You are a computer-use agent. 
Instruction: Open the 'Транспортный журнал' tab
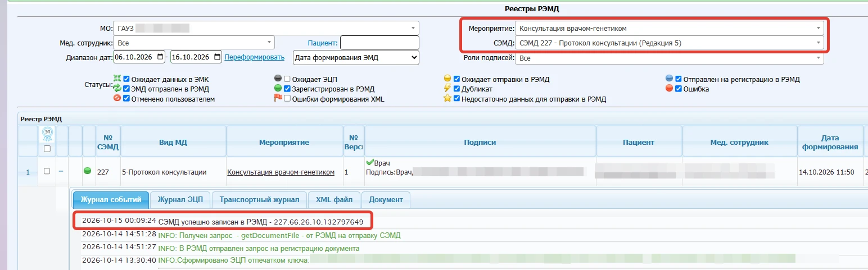pos(259,199)
